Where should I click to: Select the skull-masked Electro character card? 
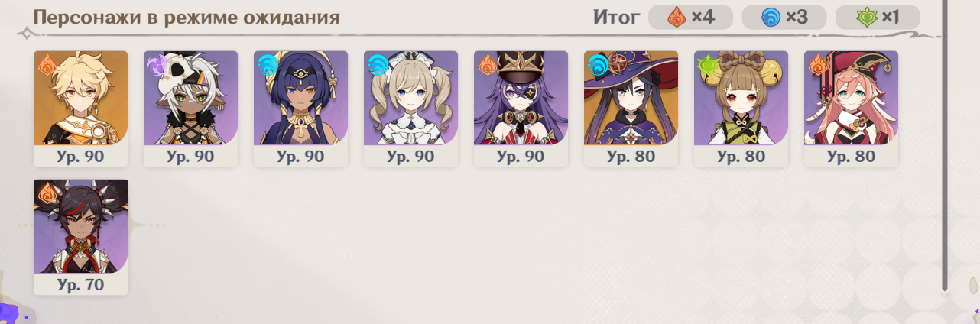pos(190,109)
